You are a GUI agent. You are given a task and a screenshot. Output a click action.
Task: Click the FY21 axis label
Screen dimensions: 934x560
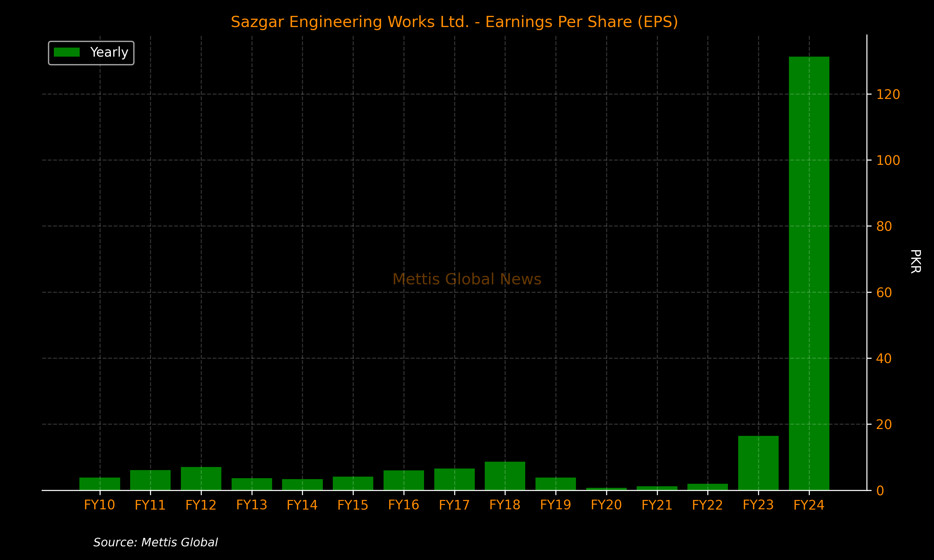click(657, 505)
